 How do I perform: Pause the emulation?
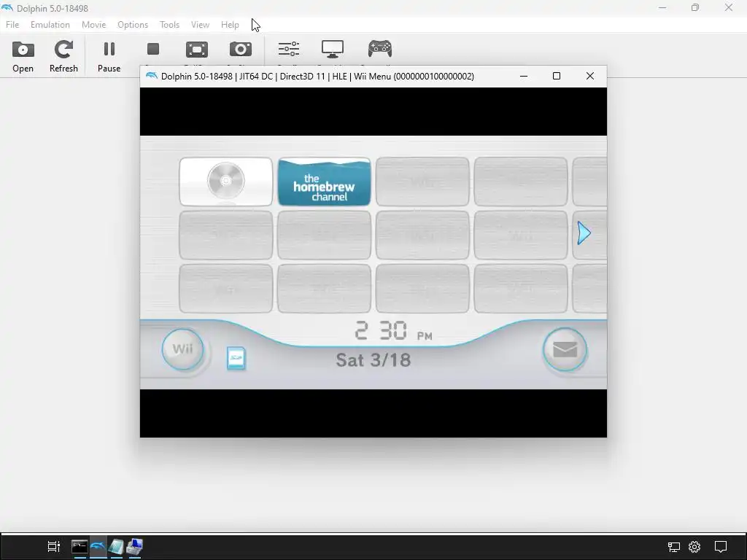(109, 56)
